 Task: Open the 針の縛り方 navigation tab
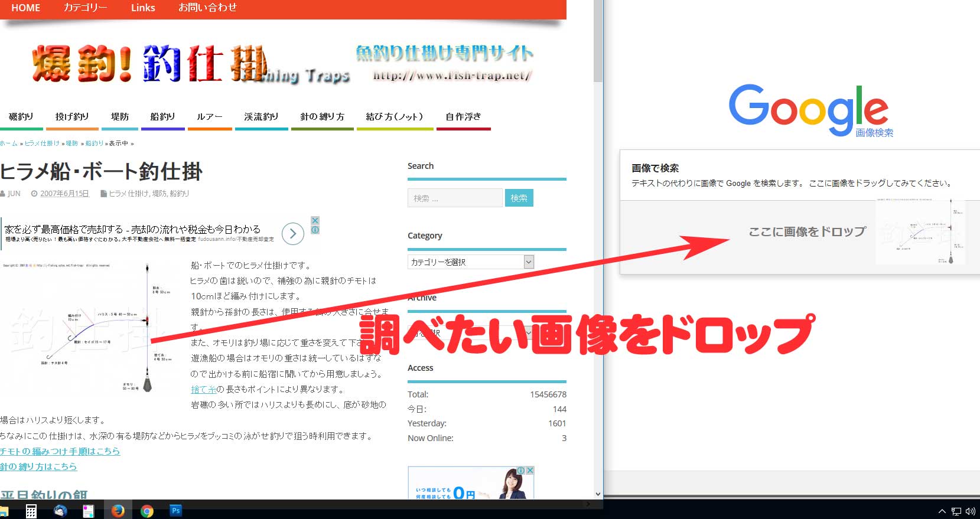(323, 117)
